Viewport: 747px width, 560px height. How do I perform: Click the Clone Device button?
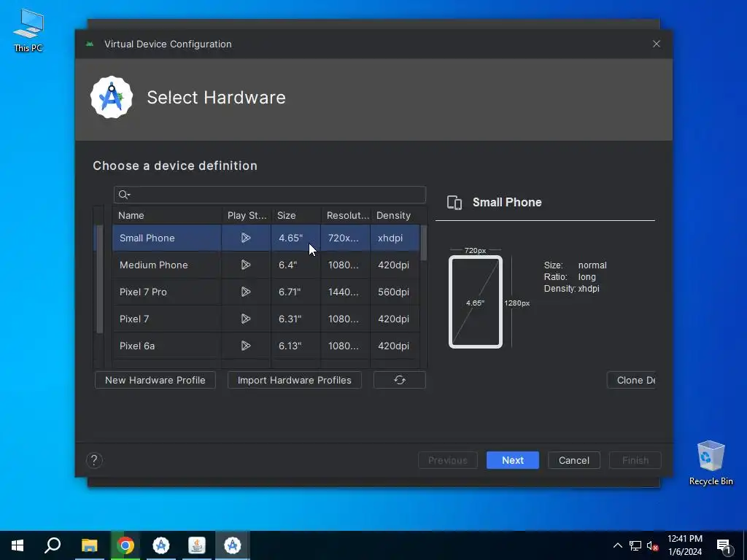(x=631, y=380)
